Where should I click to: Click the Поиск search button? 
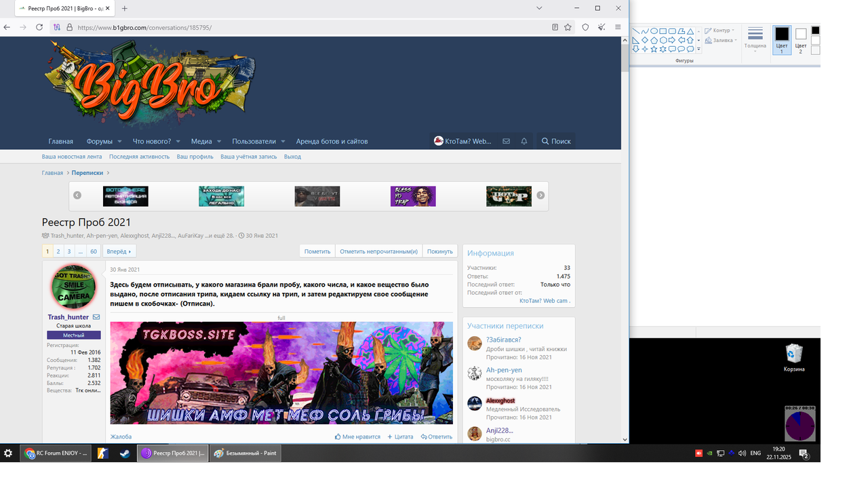[x=556, y=141]
